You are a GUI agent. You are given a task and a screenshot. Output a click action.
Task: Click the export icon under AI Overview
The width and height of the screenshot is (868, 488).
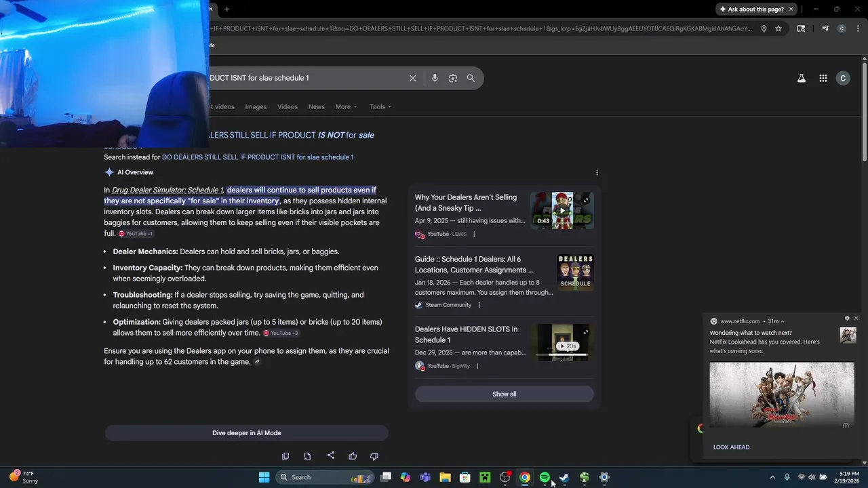tap(307, 456)
